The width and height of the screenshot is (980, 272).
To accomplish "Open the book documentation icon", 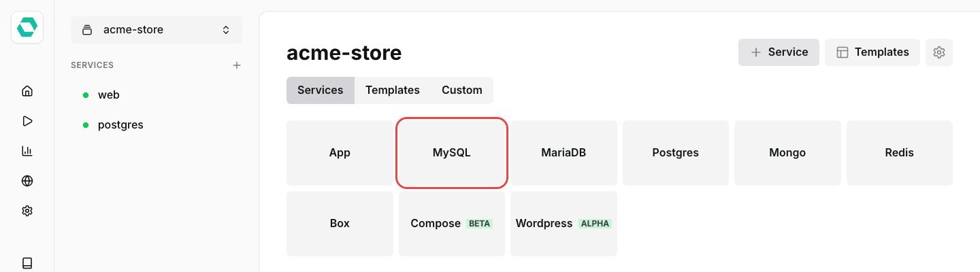I will click(27, 262).
